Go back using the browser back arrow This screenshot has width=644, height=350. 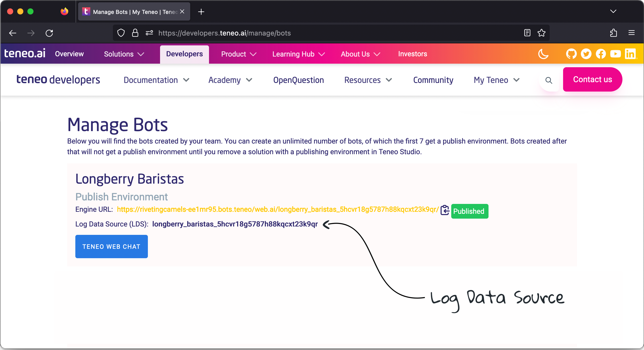pos(13,33)
